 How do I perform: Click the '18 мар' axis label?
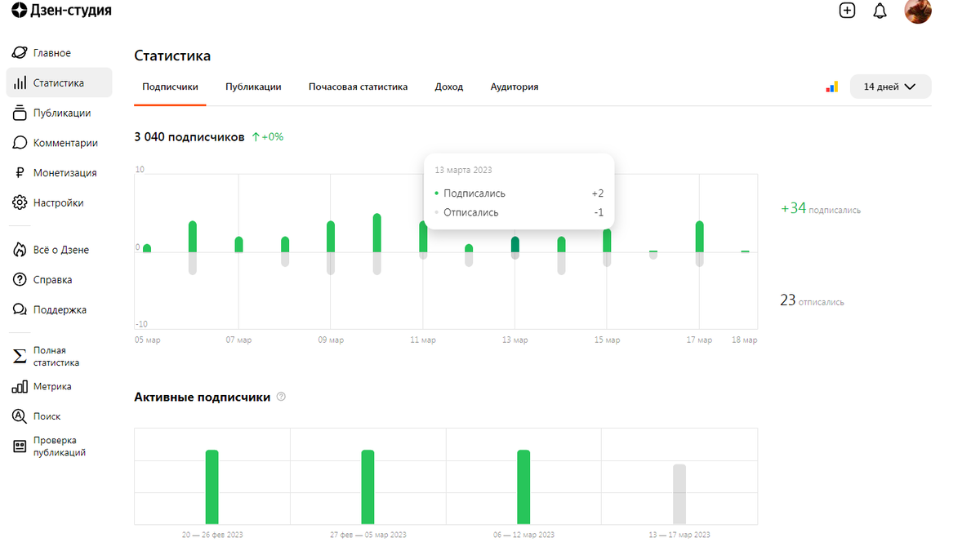(745, 340)
